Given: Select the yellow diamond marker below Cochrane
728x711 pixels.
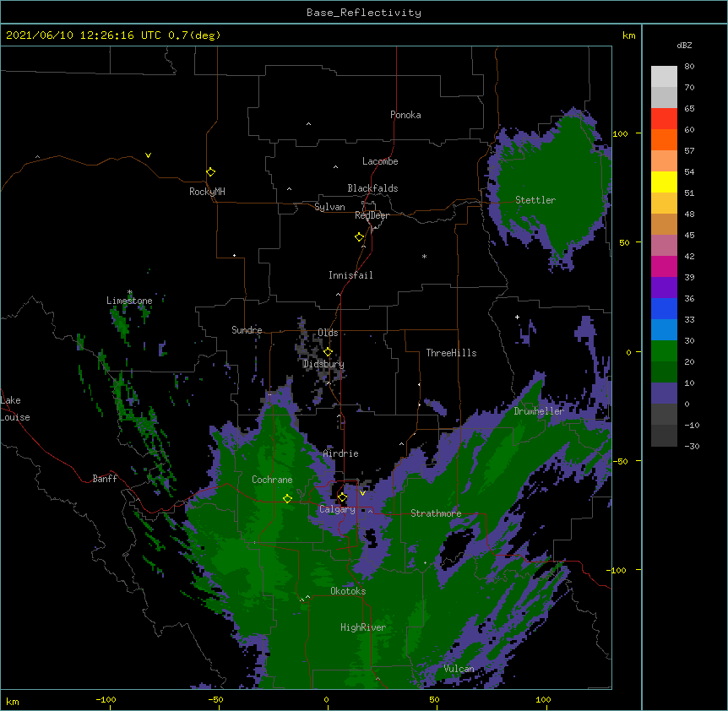Looking at the screenshot, I should click(287, 498).
